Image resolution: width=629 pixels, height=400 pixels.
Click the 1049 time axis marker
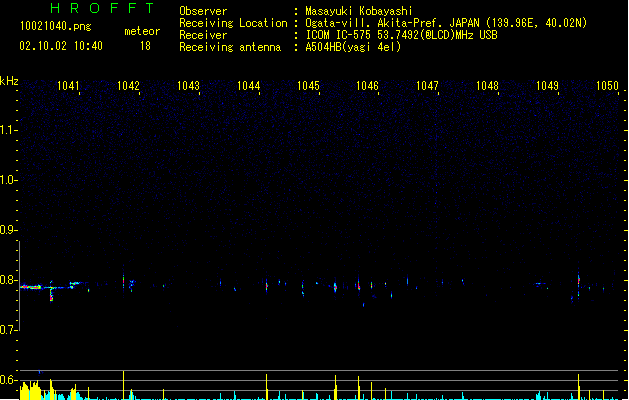pos(547,85)
